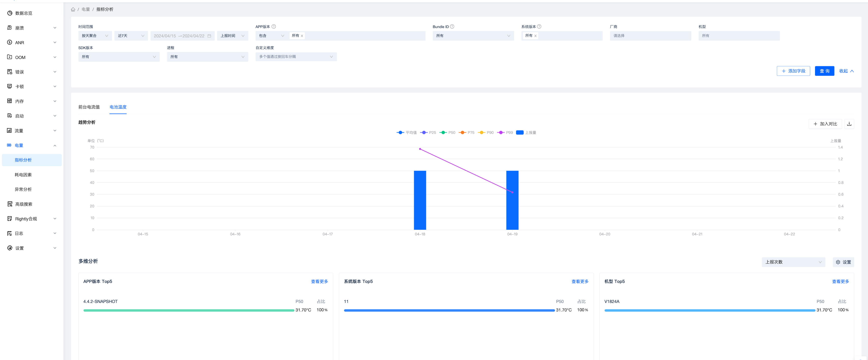Image resolution: width=868 pixels, height=360 pixels.
Task: Open the 数据总览 sidebar item
Action: [24, 13]
